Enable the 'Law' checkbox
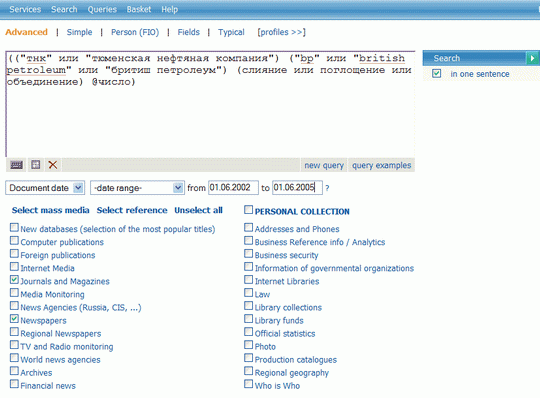 tap(248, 293)
